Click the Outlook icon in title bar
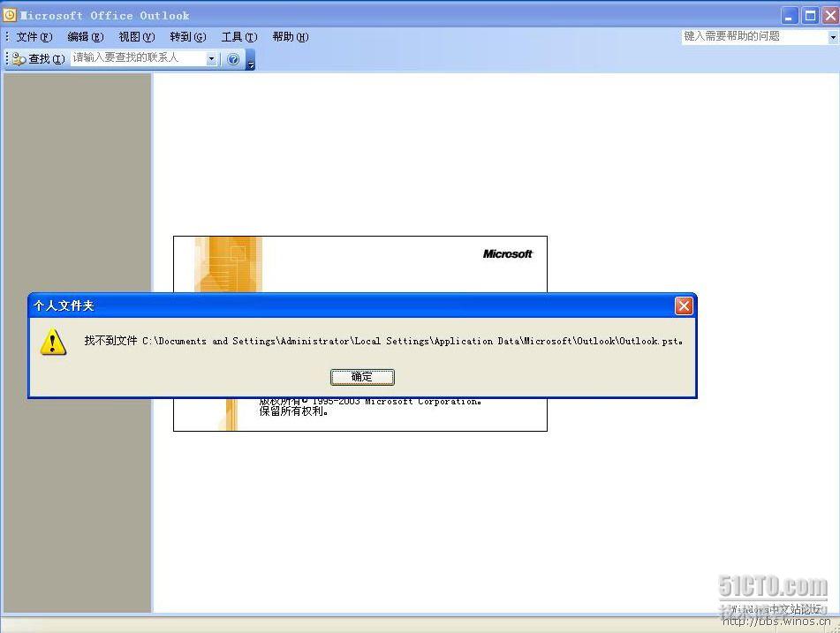The width and height of the screenshot is (840, 633). tap(10, 15)
